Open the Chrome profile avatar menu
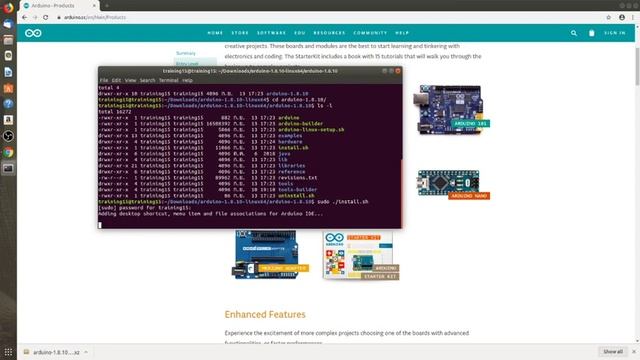The height and width of the screenshot is (360, 640). [622, 18]
